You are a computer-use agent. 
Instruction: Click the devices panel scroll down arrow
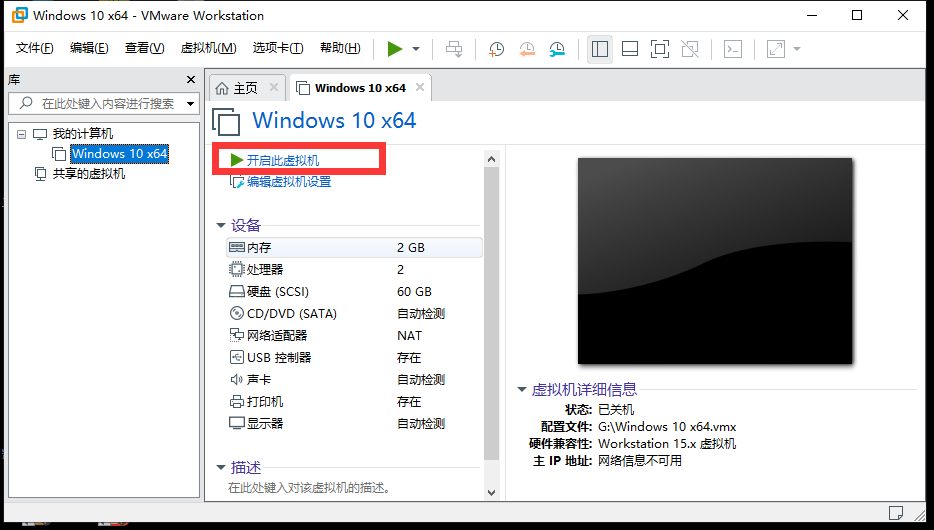491,492
